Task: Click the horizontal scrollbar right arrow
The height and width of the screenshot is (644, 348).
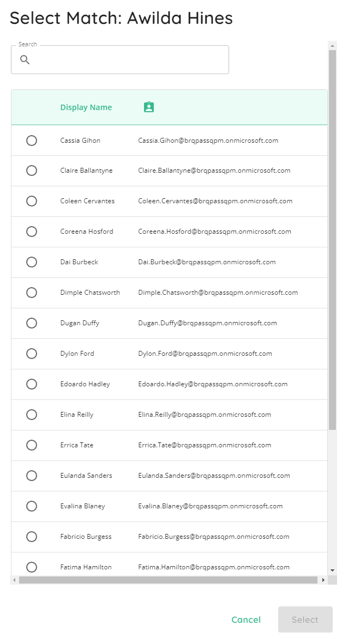Action: [323, 580]
